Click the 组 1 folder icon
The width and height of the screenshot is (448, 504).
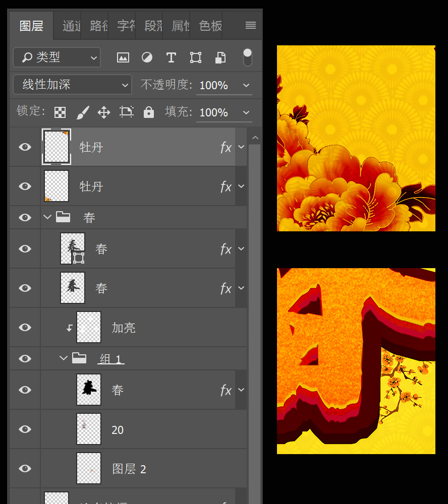coord(79,358)
